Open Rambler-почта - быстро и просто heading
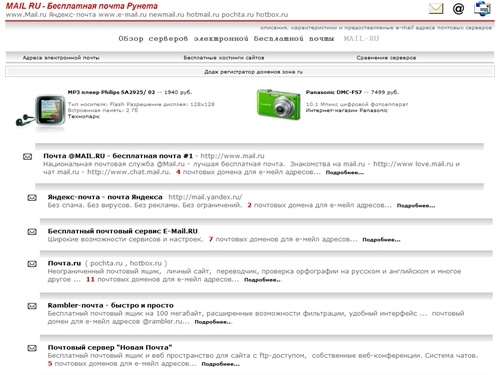 pos(111,305)
